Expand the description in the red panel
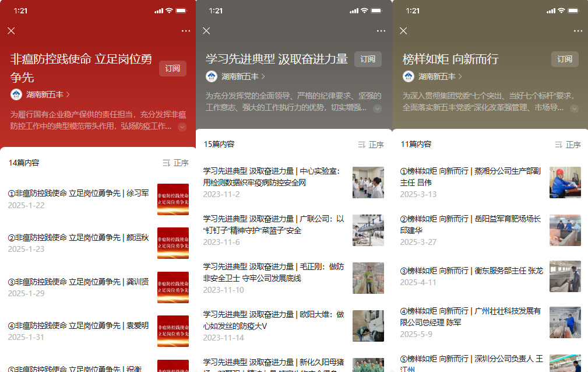 (182, 127)
